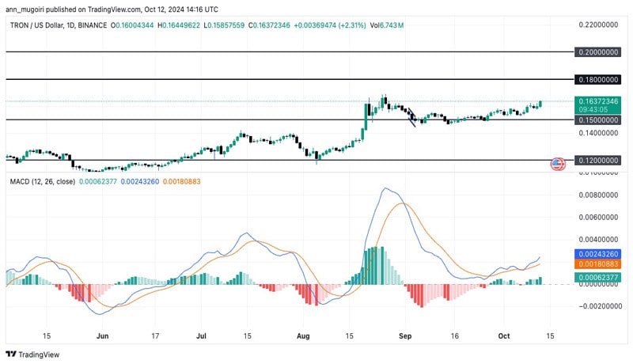
Task: Click the 0.00600000 MACD axis label
Action: (x=598, y=217)
